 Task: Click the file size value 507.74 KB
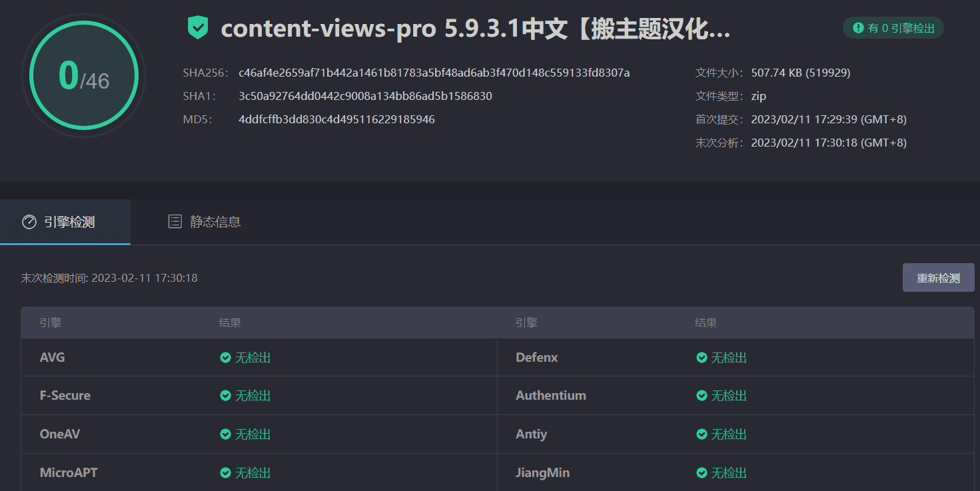pos(801,73)
